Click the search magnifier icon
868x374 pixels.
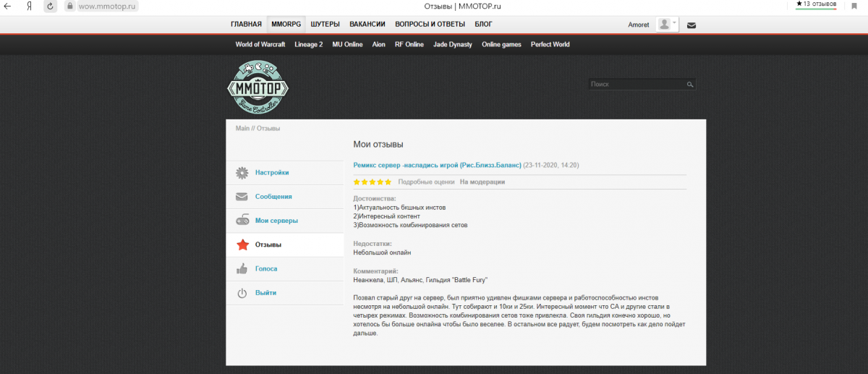click(690, 85)
